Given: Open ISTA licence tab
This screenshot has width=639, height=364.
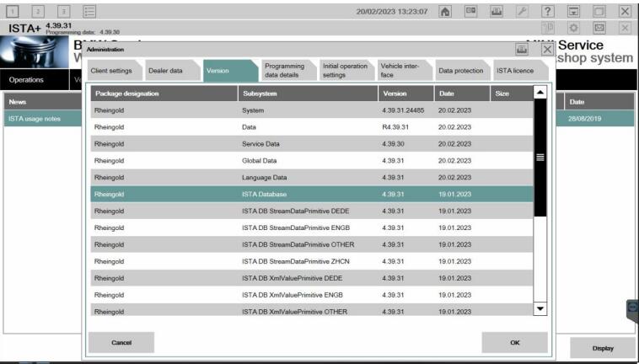Looking at the screenshot, I should pos(520,71).
